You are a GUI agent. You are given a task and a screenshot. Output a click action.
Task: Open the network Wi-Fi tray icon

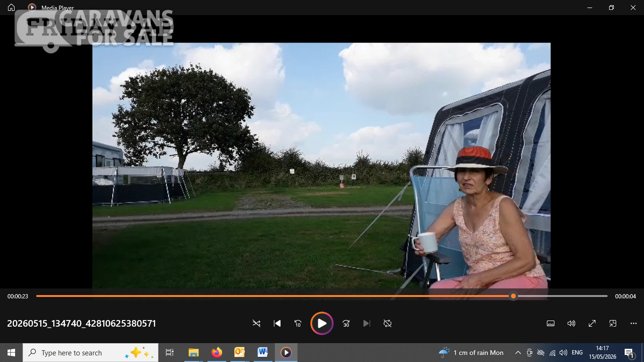click(x=553, y=353)
